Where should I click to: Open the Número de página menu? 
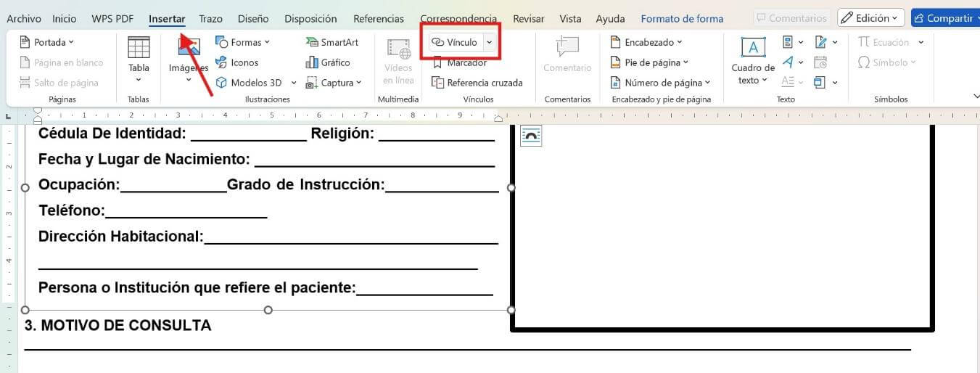point(660,83)
